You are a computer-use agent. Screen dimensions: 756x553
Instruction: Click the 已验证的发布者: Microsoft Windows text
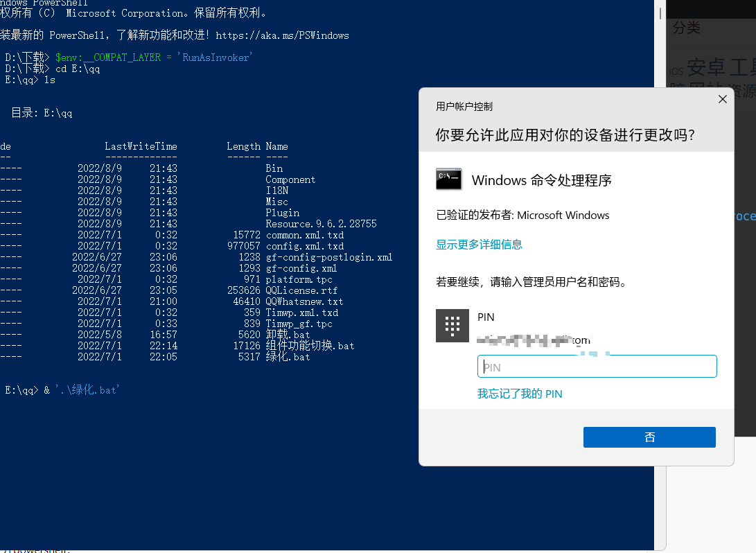(x=522, y=215)
